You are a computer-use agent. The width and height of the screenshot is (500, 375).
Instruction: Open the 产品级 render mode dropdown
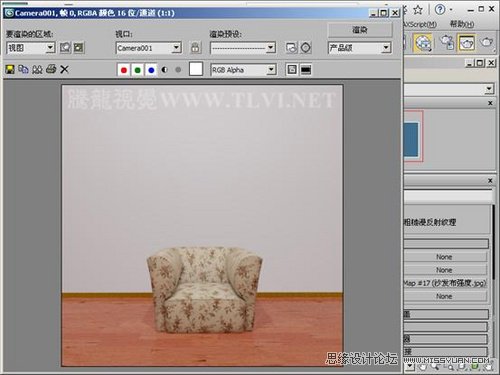pos(359,48)
